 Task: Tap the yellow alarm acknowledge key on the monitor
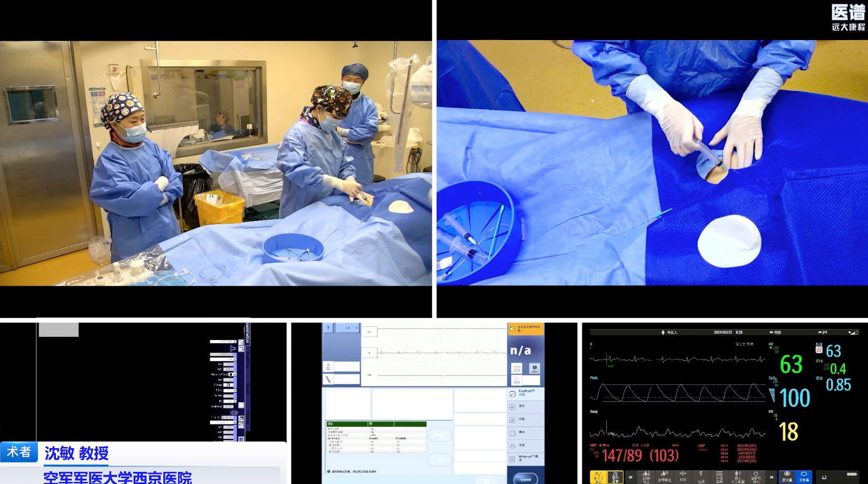pos(598,477)
